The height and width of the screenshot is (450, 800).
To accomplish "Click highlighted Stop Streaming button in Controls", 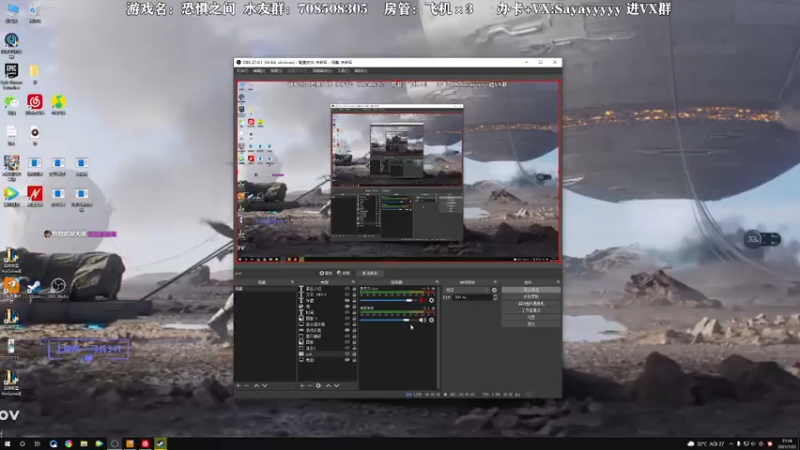I will point(531,290).
